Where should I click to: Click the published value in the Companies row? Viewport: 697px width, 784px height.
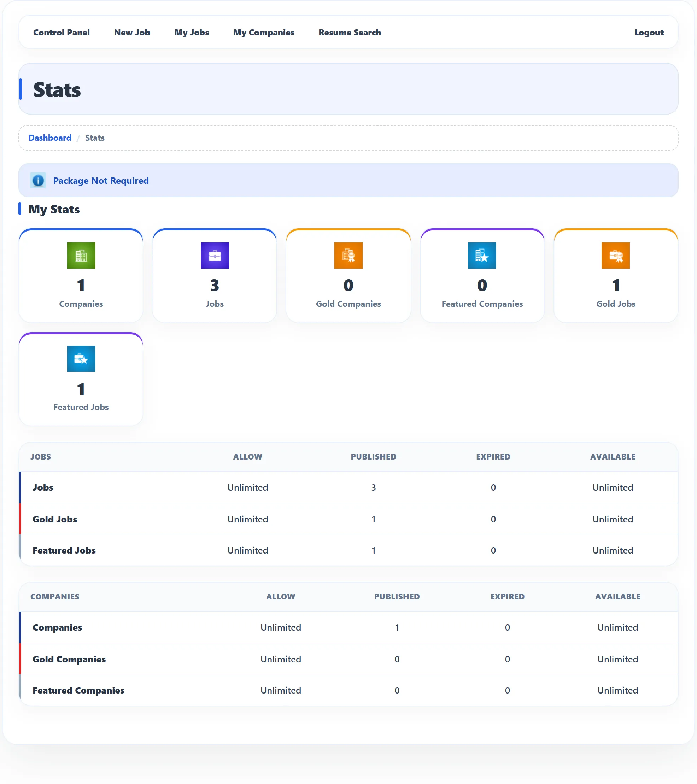[397, 627]
